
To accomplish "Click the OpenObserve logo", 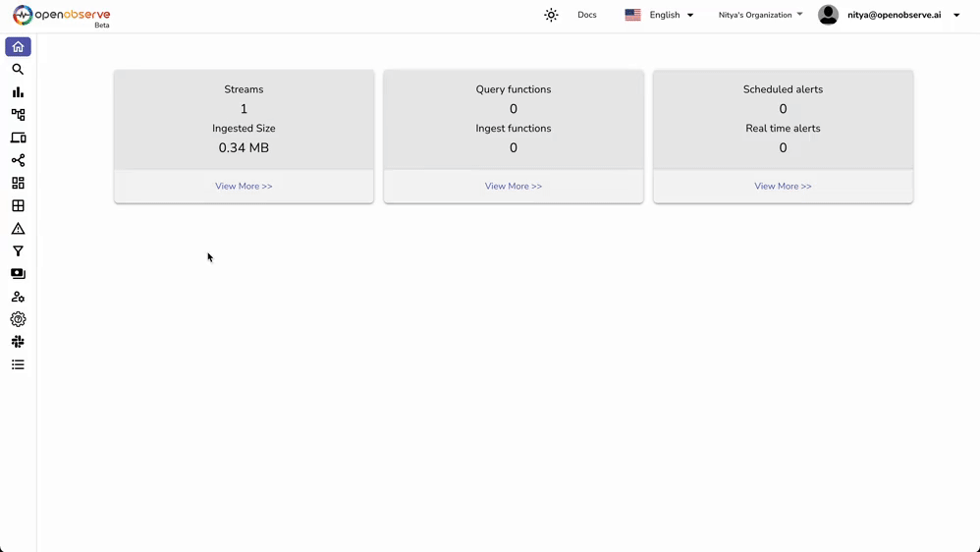I will click(61, 16).
